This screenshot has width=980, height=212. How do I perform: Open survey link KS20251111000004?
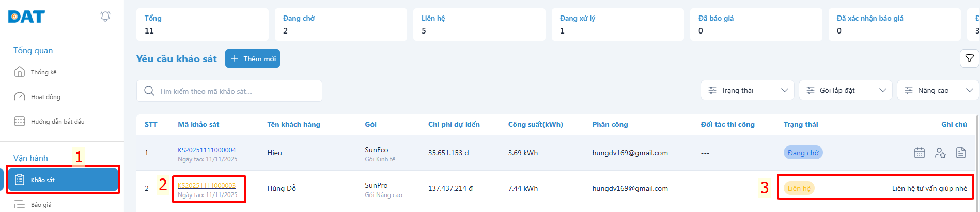point(207,150)
